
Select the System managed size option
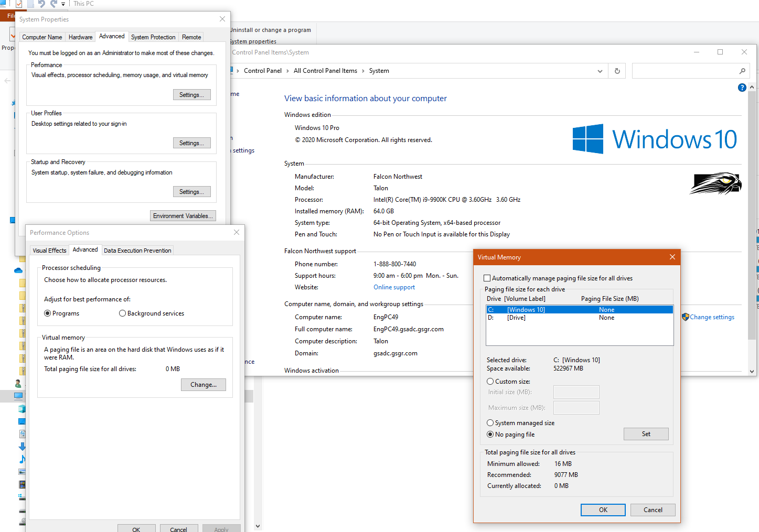490,423
